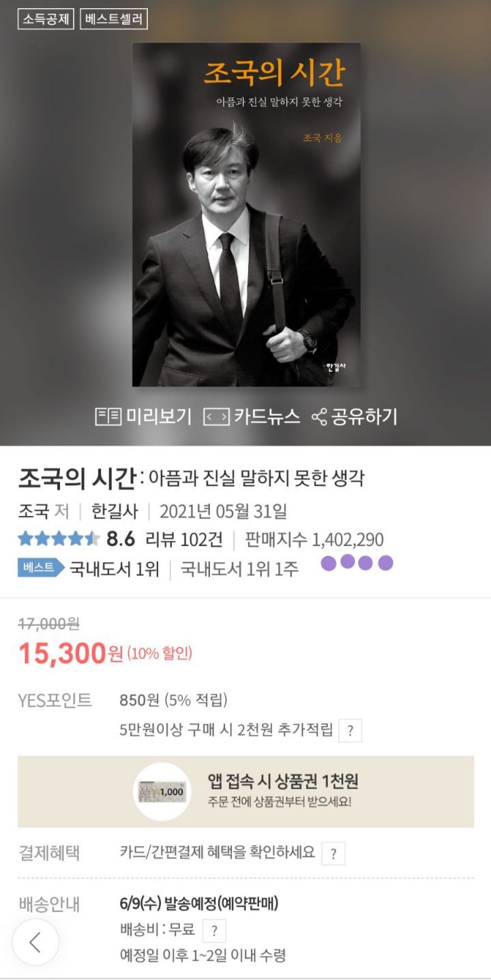Open help for 추가적립 bonus points
Viewport: 491px width, 980px height.
point(350,730)
